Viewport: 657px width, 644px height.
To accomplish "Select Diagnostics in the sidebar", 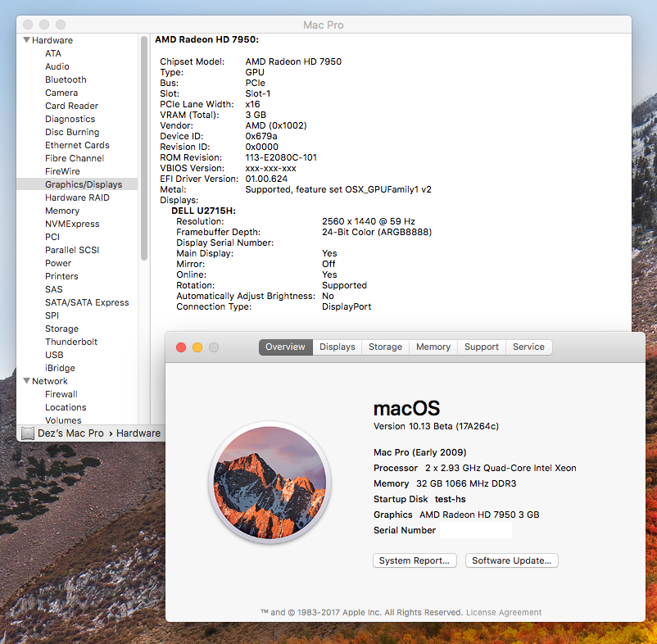I will 70,119.
